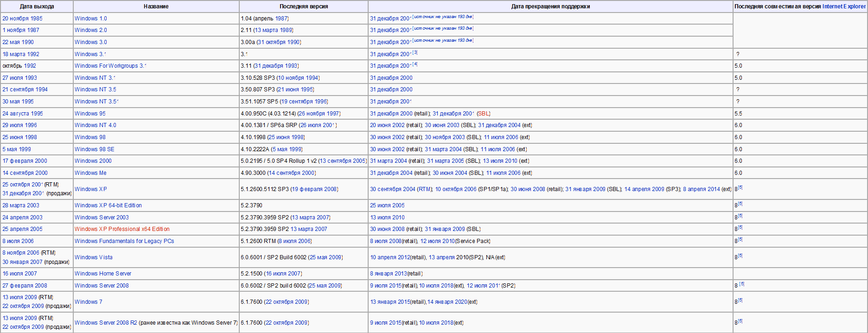Viewport: 868px width, 333px height.
Task: Open the 21 июня 1995 link
Action: point(295,90)
